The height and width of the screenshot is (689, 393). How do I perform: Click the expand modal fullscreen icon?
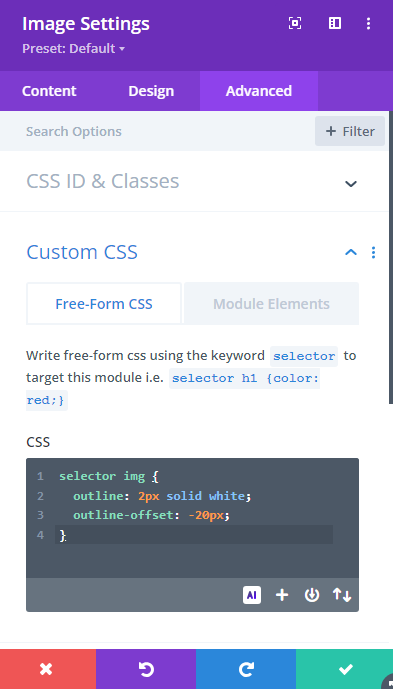[295, 23]
